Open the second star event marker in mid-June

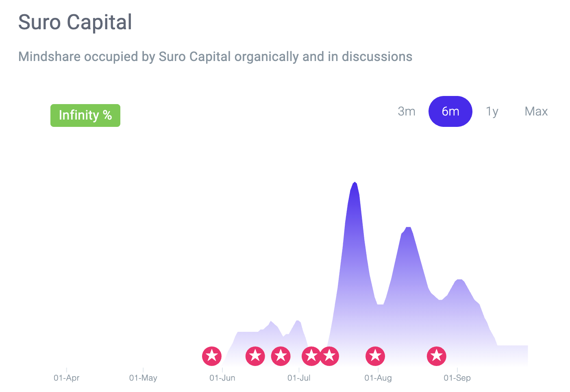click(x=255, y=357)
